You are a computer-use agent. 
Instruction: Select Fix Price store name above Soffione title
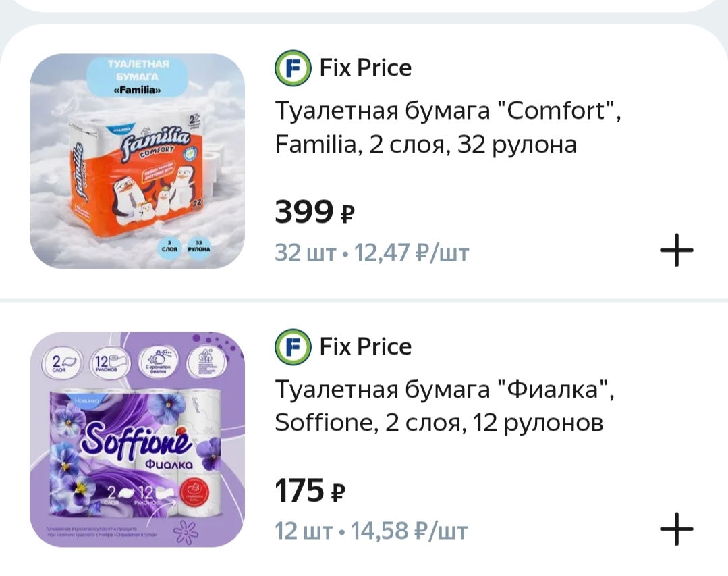365,347
